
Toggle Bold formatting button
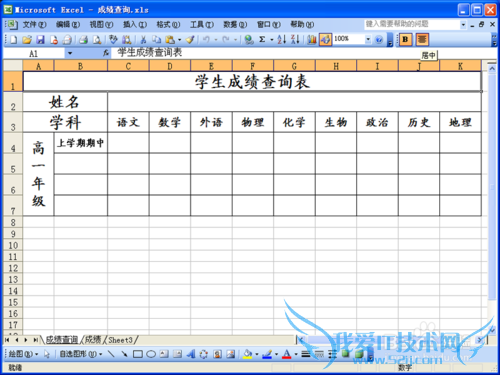click(x=405, y=40)
